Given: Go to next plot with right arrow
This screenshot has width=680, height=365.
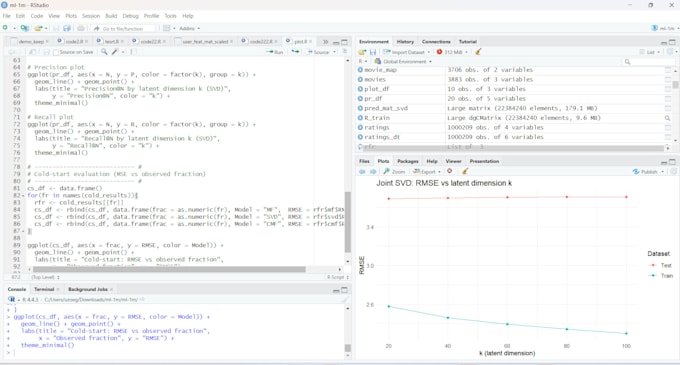Looking at the screenshot, I should 373,172.
